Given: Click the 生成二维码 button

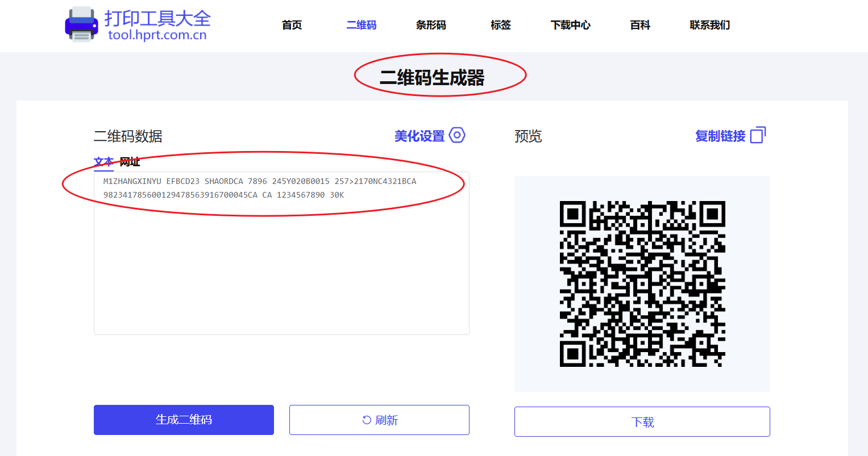Looking at the screenshot, I should point(184,420).
